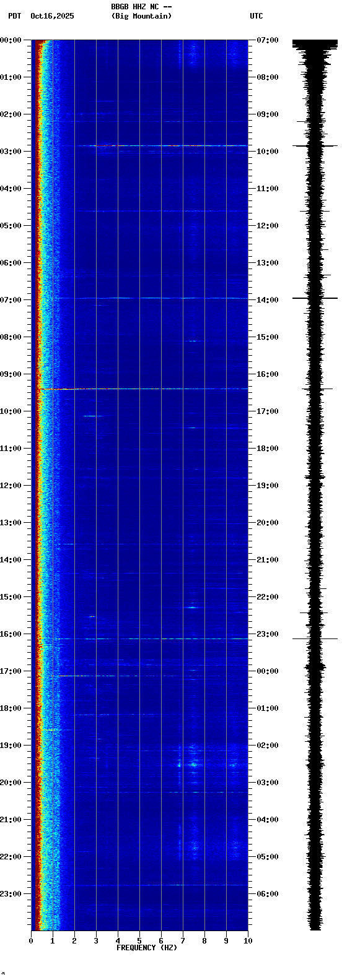Click the '05:00' UTC axis label
Screen dimensions: 342x980
tap(268, 857)
